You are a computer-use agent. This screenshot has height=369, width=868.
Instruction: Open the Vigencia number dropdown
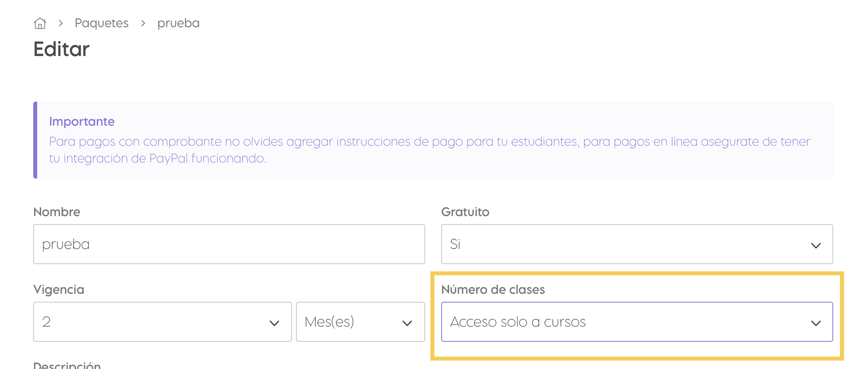coord(162,322)
